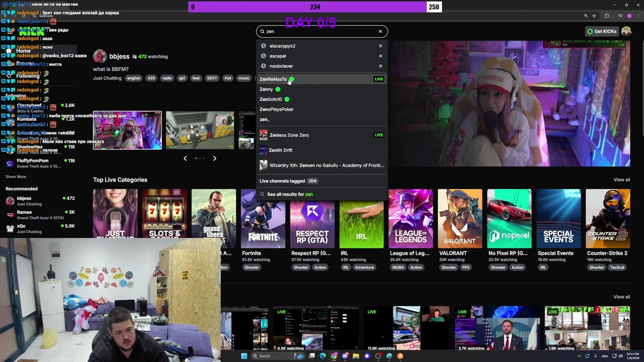644x362 pixels.
Task: Go to previous featured stream
Action: (185, 158)
